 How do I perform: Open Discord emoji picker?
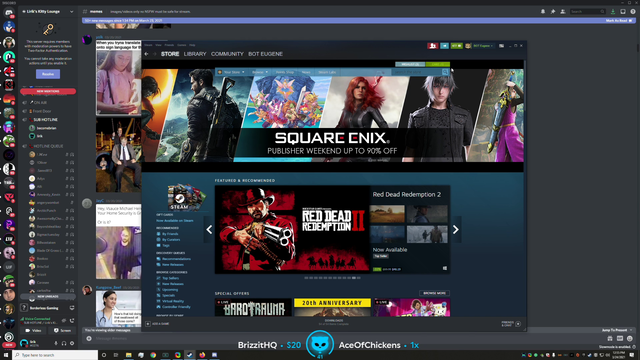coord(630,338)
